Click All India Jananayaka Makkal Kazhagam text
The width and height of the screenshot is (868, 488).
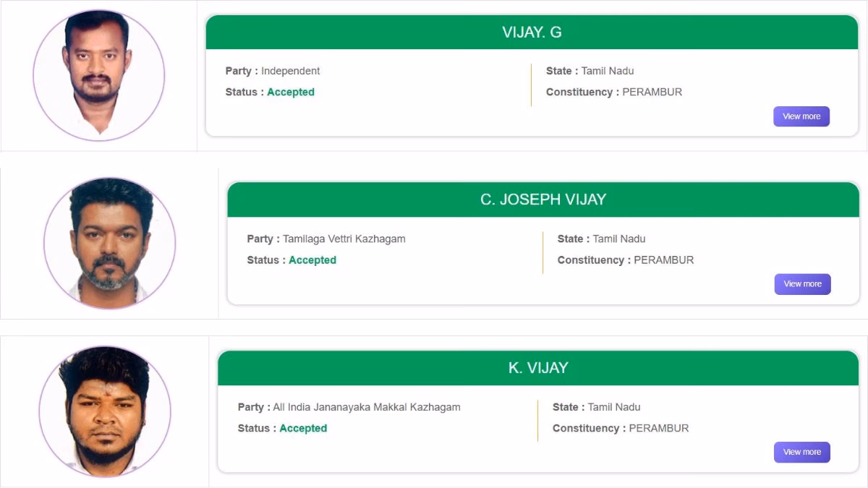point(366,407)
